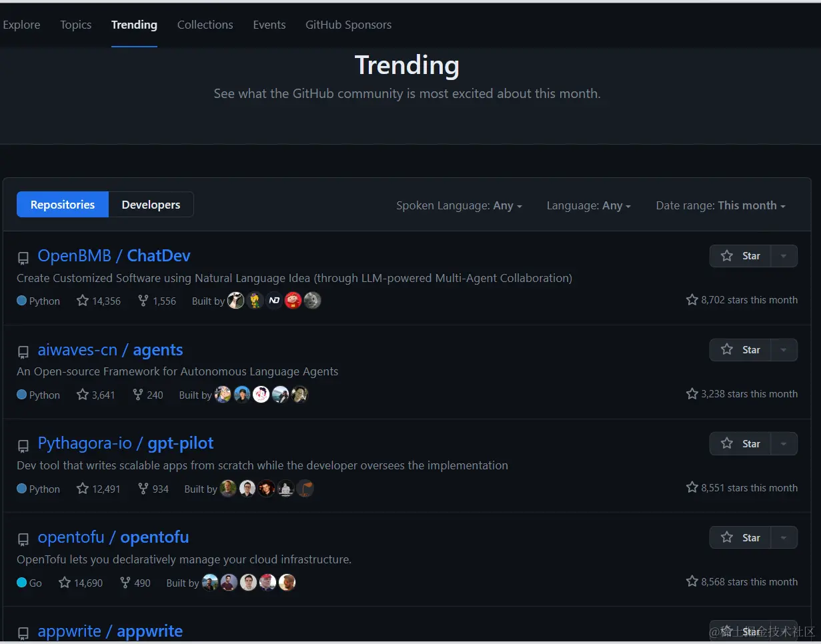View ChatDev stargazers count 14,356

99,301
